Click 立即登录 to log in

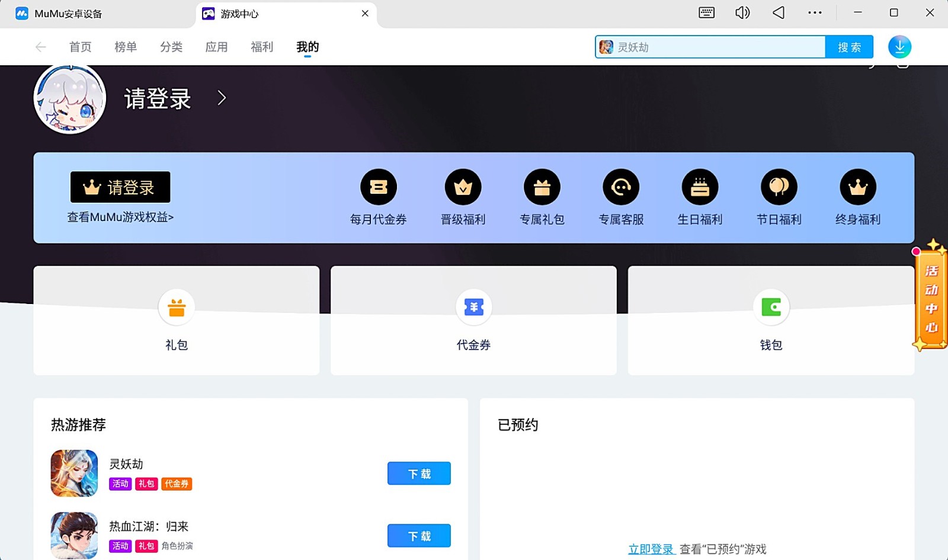(x=652, y=549)
